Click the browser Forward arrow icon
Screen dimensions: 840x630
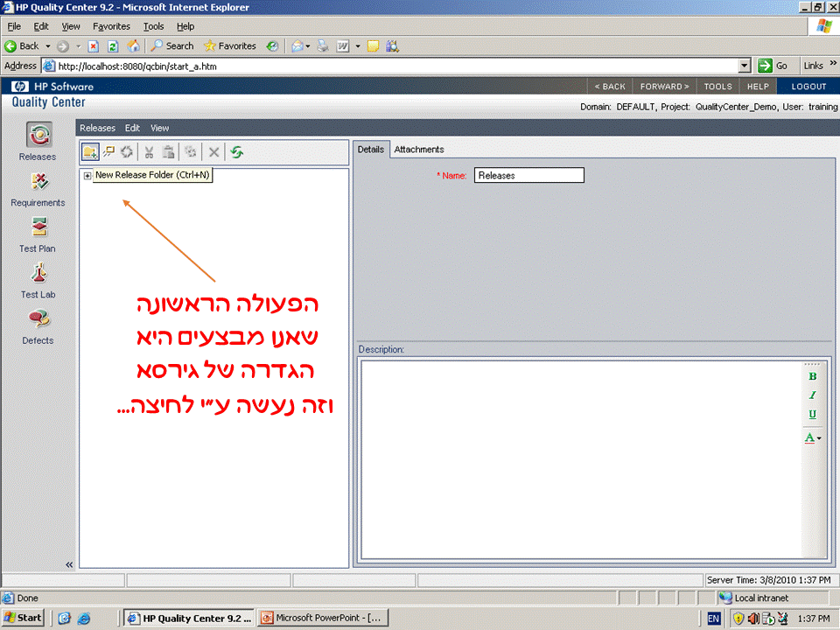click(63, 46)
